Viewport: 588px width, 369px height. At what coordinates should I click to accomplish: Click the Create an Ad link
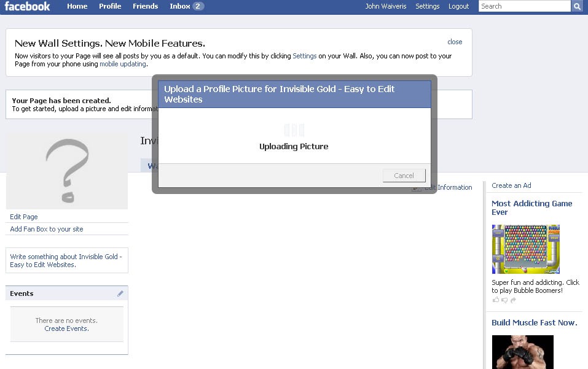click(511, 185)
